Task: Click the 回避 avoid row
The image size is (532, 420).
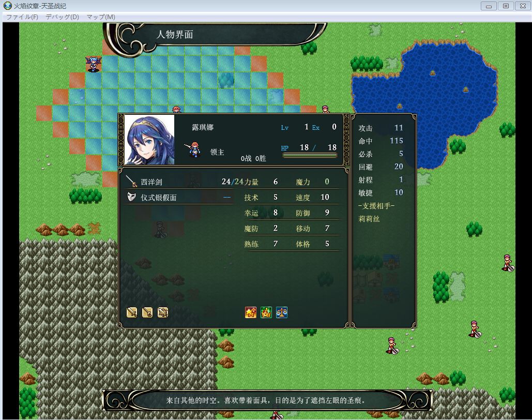Action: (381, 167)
